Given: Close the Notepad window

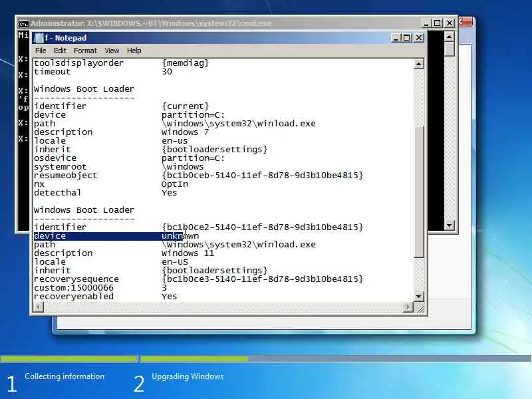Looking at the screenshot, I should [419, 38].
